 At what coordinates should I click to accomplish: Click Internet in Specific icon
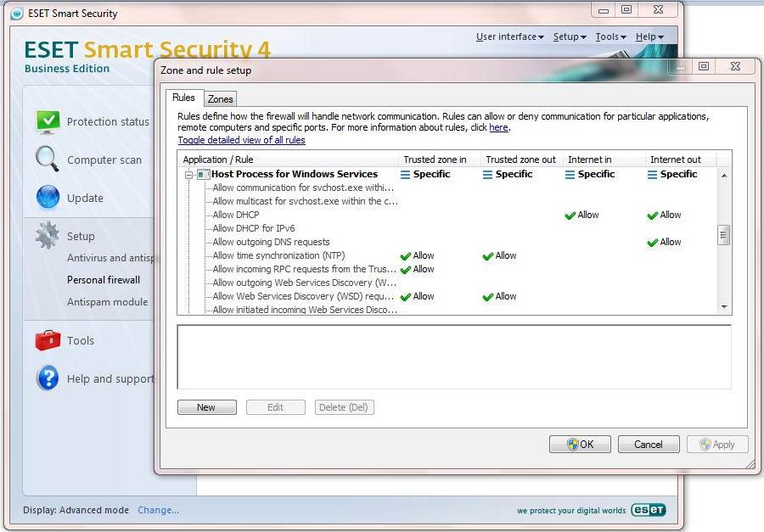click(x=570, y=175)
